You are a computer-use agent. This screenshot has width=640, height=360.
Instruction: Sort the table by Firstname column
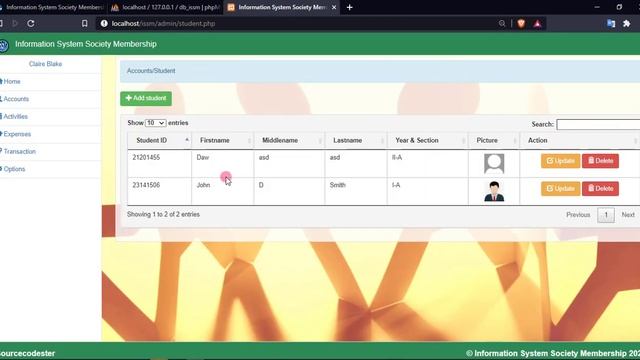pyautogui.click(x=222, y=140)
